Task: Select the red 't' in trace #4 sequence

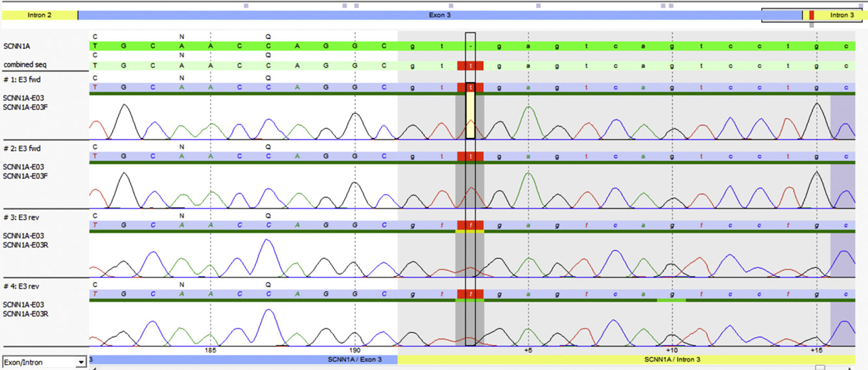Action: coord(470,294)
